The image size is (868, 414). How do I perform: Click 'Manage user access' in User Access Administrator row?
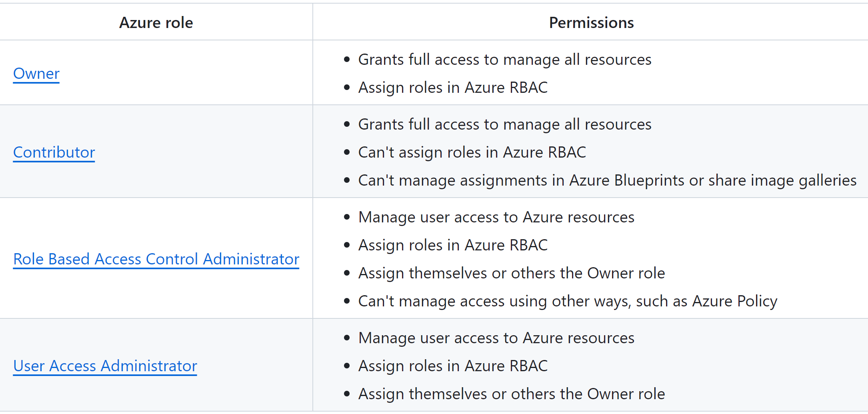pyautogui.click(x=496, y=338)
